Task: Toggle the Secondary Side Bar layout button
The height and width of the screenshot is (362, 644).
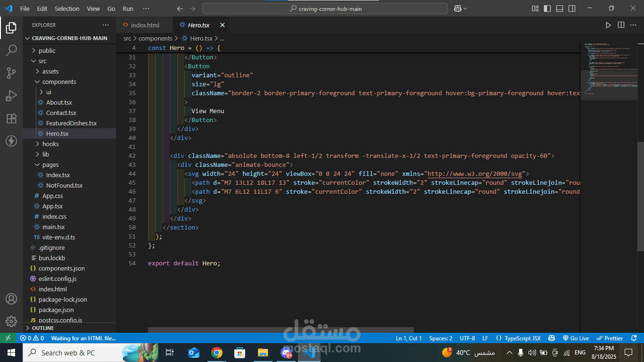Action: pos(572,8)
